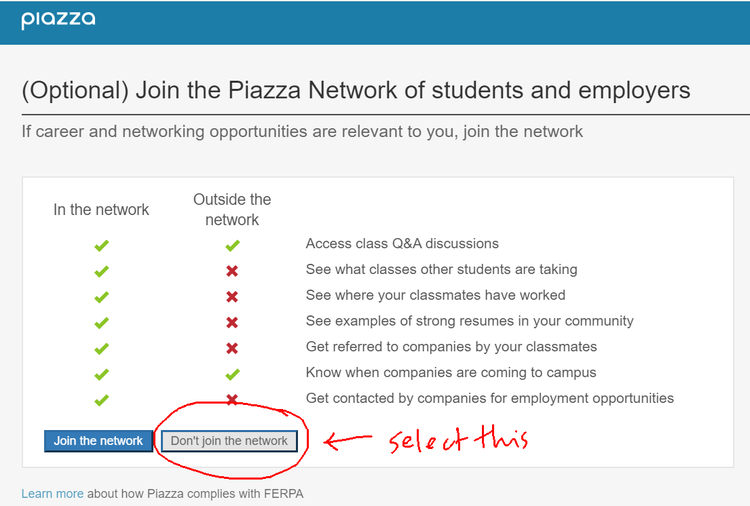Click Get contacted by companies row text

pyautogui.click(x=489, y=398)
